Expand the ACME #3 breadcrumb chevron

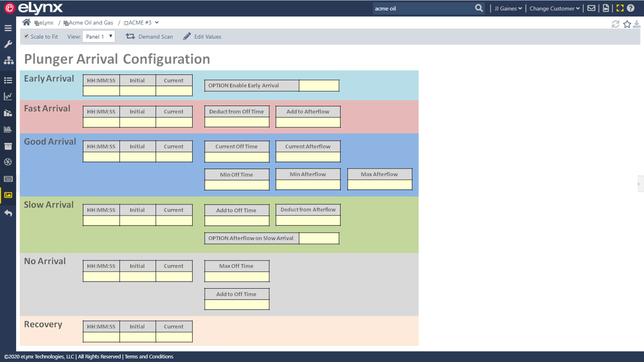(x=157, y=23)
